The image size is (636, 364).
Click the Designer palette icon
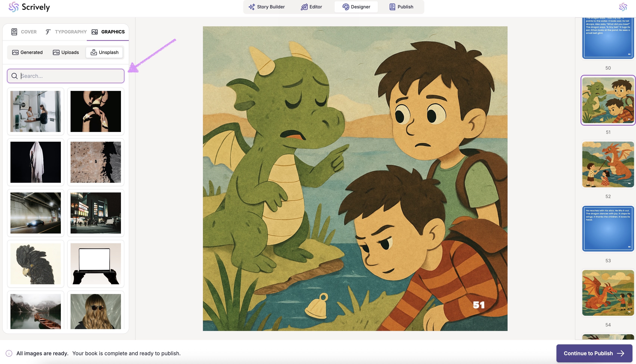(x=346, y=7)
